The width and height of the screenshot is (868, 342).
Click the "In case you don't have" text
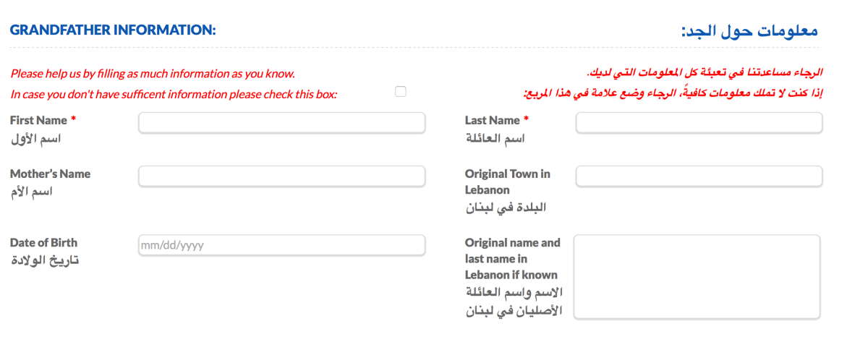(174, 94)
